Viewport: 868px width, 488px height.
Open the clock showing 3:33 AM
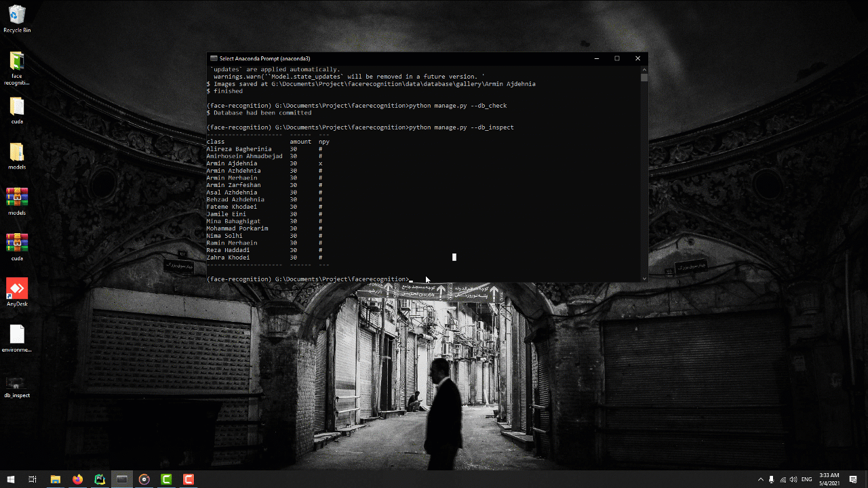[829, 479]
